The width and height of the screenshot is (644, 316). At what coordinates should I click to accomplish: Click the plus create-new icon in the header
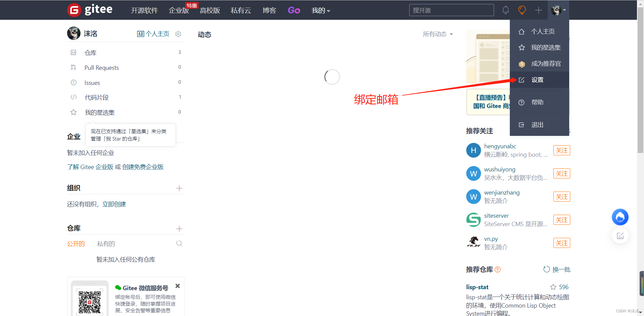538,10
